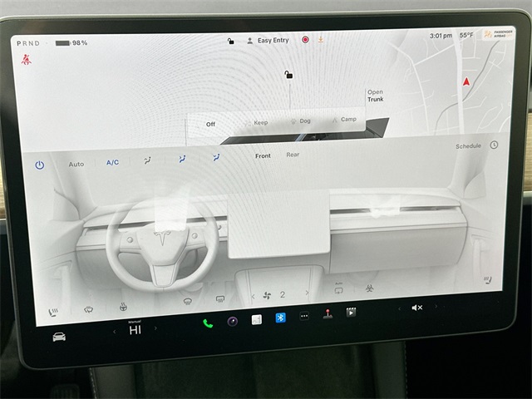Open vehicle controls with car icon

click(59, 337)
